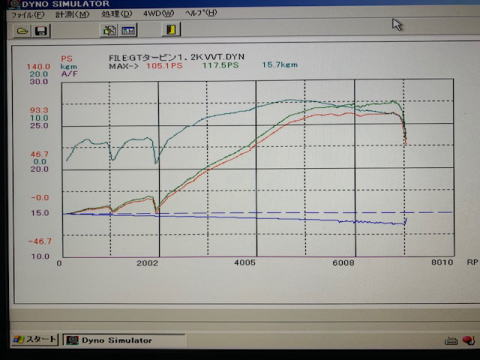The height and width of the screenshot is (360, 480).
Task: Click the red 105.1PS max value
Action: click(x=164, y=66)
